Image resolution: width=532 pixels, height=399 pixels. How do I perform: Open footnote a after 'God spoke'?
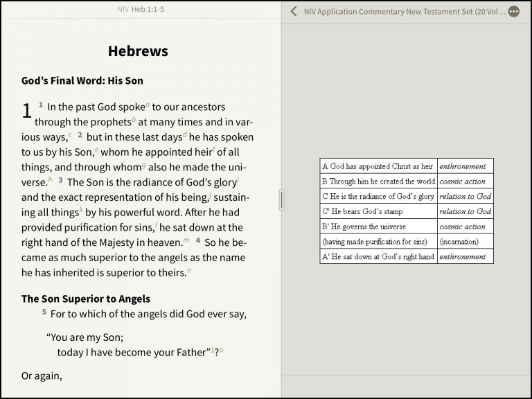148,105
